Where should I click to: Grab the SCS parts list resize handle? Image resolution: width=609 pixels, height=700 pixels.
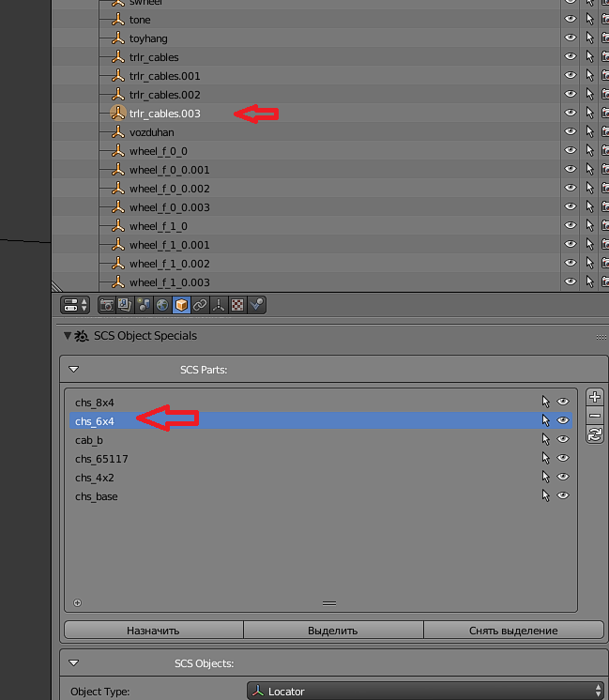(329, 603)
